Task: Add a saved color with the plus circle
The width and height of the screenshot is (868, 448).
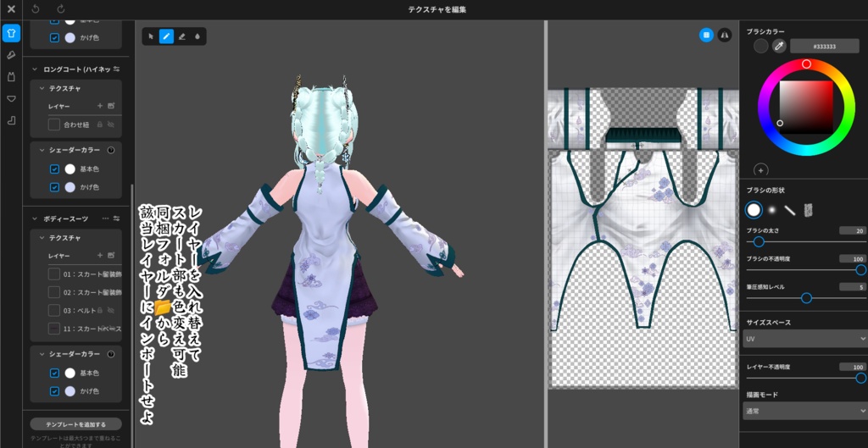Action: point(760,170)
